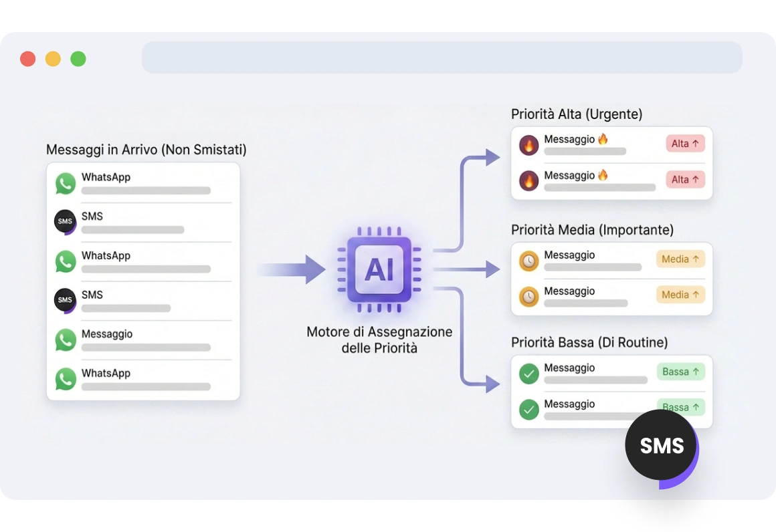Click green checkmark in lower Bassa row
Screen dimensions: 776x532
[x=528, y=410]
